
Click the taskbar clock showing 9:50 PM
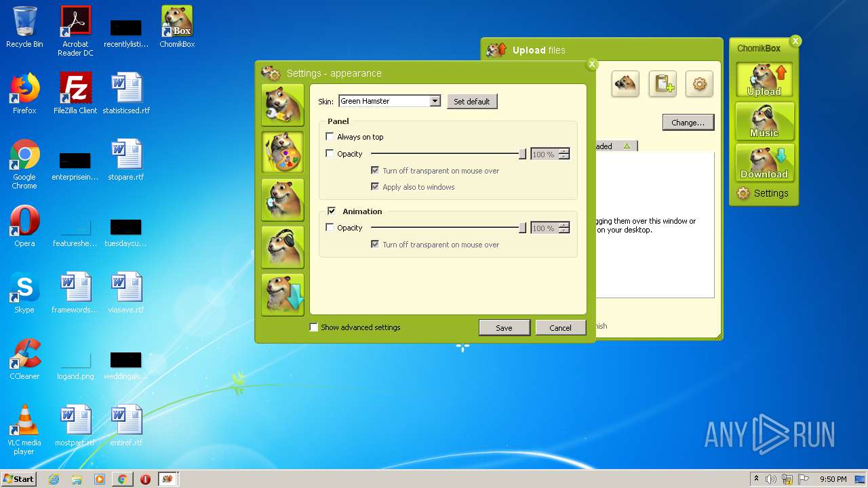coord(833,479)
